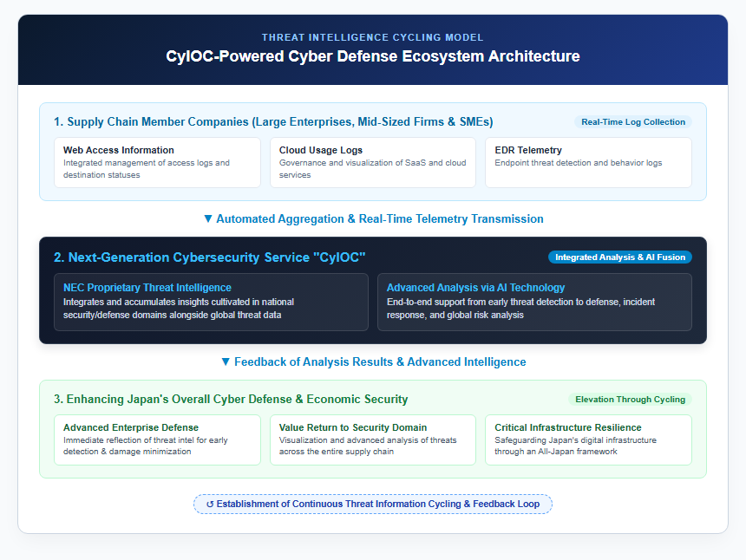This screenshot has width=746, height=560.
Task: Click the THREAT INTELLIGENCE CYCLING MODEL subtitle
Action: (372, 37)
